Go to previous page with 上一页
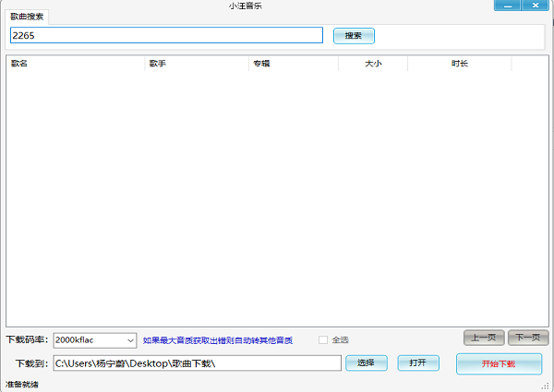 [485, 338]
